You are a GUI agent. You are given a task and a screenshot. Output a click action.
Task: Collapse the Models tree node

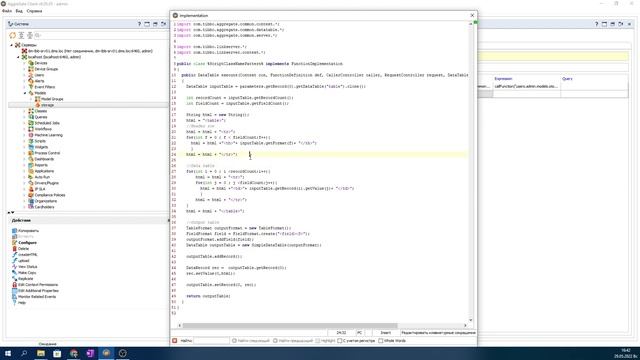point(24,93)
